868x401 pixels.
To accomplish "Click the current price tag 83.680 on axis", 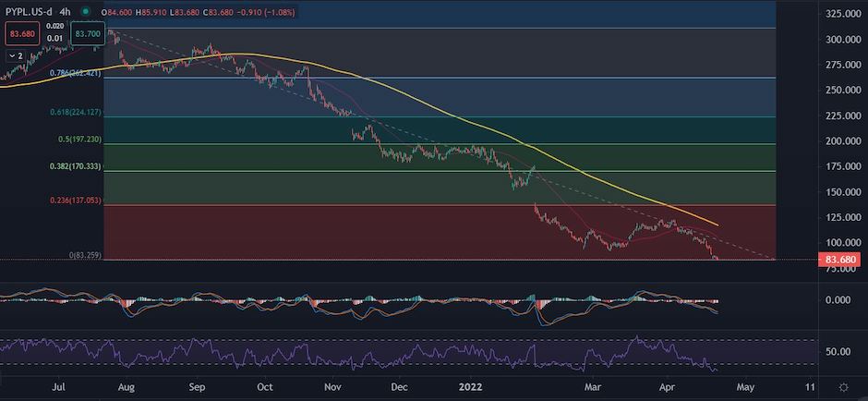I will pos(839,261).
